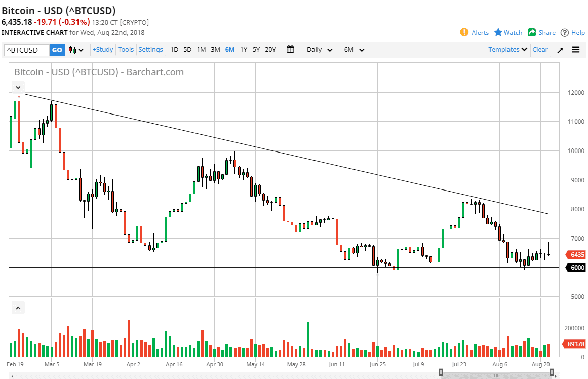
Task: Open price Alerts via the orange alert icon
Action: click(465, 32)
